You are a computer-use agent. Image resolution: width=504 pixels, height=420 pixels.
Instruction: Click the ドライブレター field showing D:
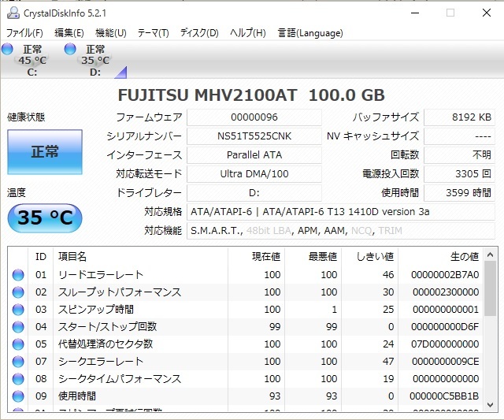[x=254, y=193]
